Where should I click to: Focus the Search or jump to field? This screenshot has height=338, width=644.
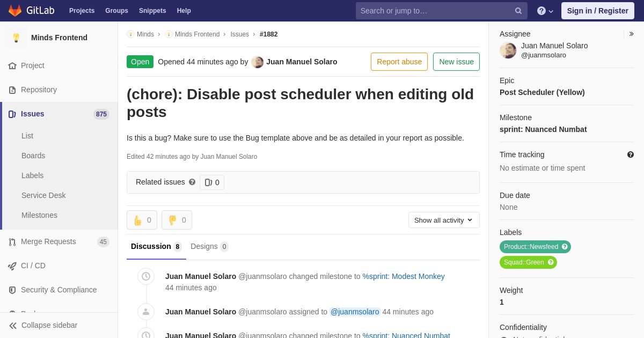point(441,11)
